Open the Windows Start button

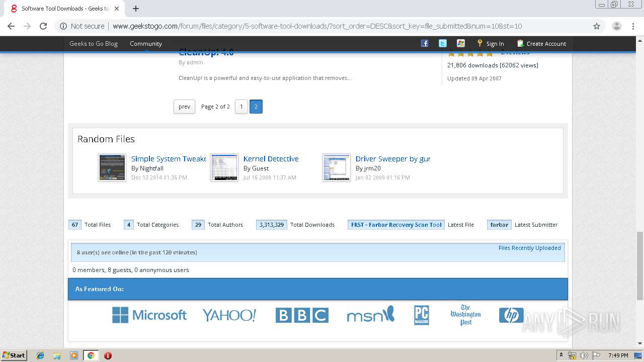[x=14, y=355]
